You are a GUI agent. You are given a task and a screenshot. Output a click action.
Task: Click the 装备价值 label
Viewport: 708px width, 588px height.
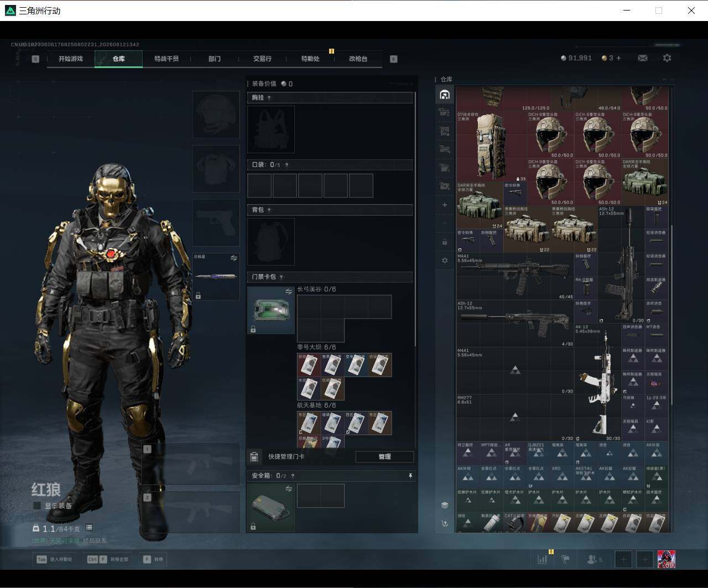point(264,84)
